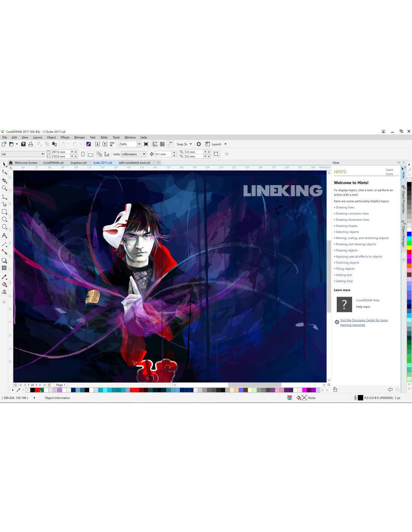Select the Shape edit tool
Screen dimensions: 412x532
(x=4, y=172)
